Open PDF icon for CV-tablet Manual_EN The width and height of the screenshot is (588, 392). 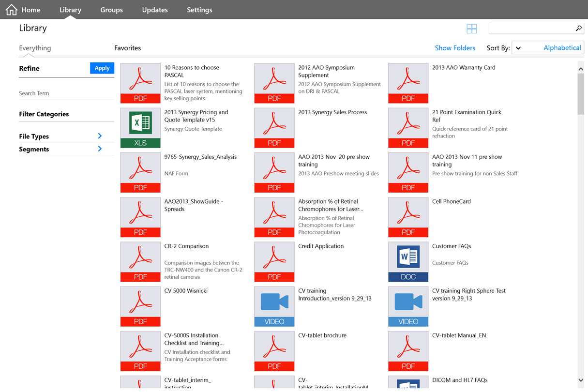[408, 351]
